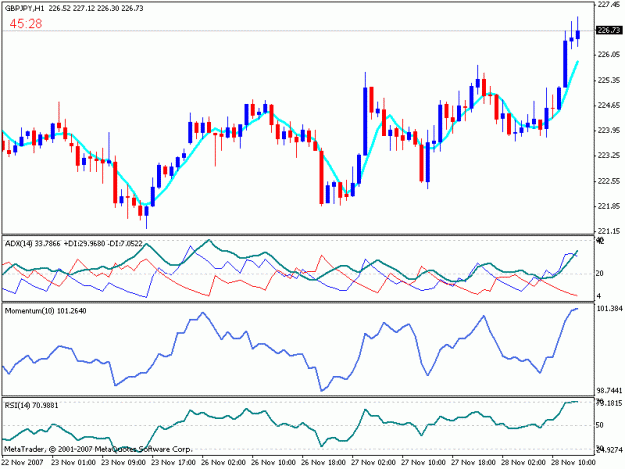Click the 50 level on RSI scale
Viewport: 625px width, 469px height.
point(600,425)
